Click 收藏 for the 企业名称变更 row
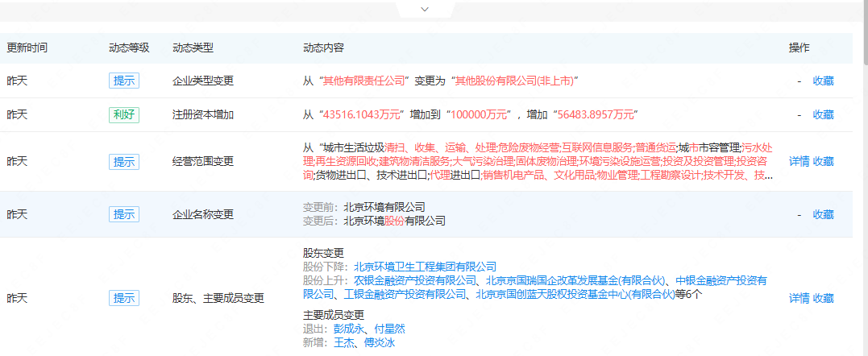 pos(823,214)
